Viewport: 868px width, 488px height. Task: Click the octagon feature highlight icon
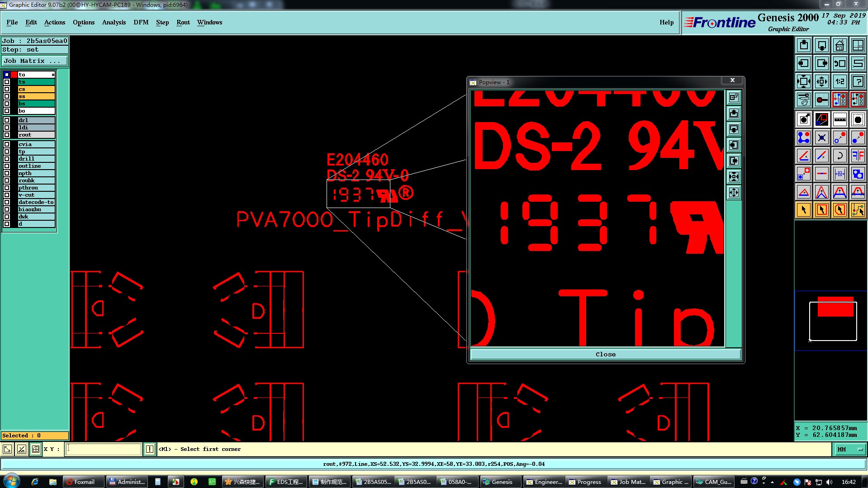858,119
